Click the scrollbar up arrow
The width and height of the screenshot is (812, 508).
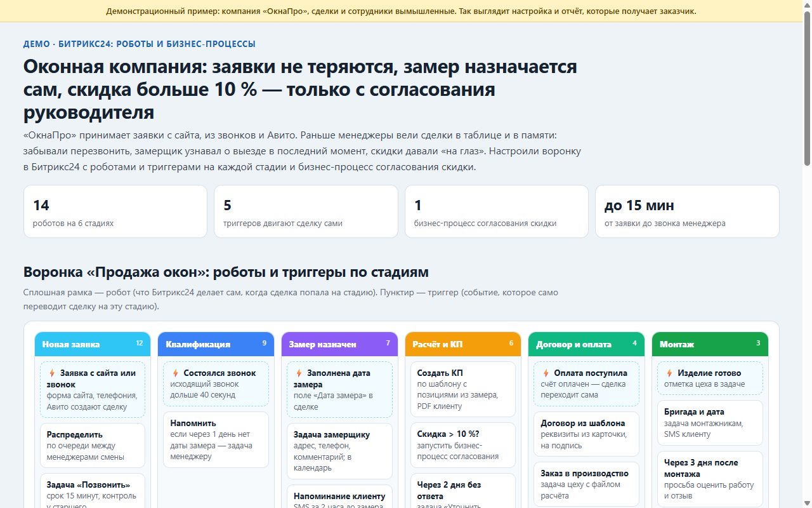[x=807, y=5]
